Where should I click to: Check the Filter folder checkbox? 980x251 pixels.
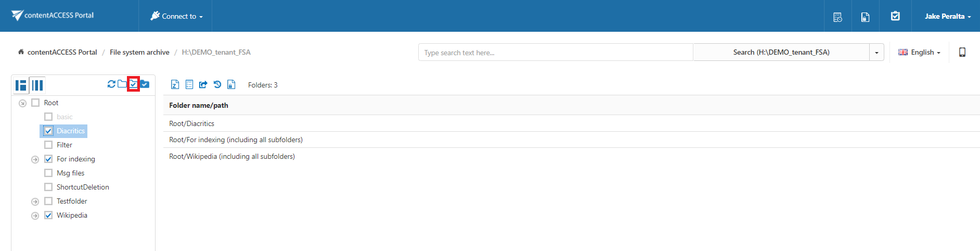point(48,145)
